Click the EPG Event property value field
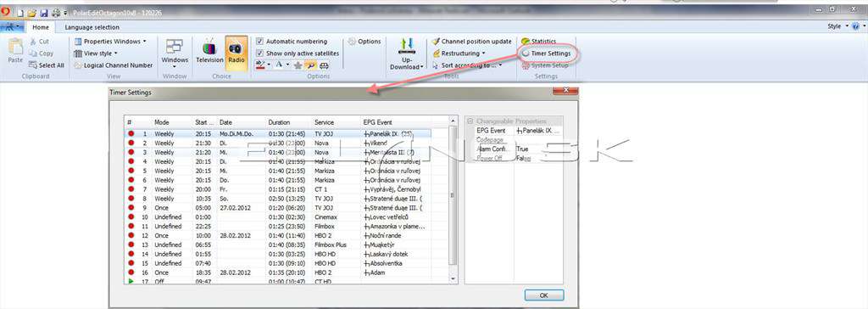Screen dimensions: 868x309 point(538,131)
